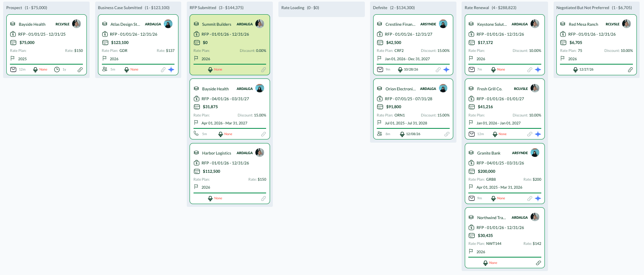Click mail icon on Granite Bank card
Viewport: 644px width, 275px height.
point(471,198)
